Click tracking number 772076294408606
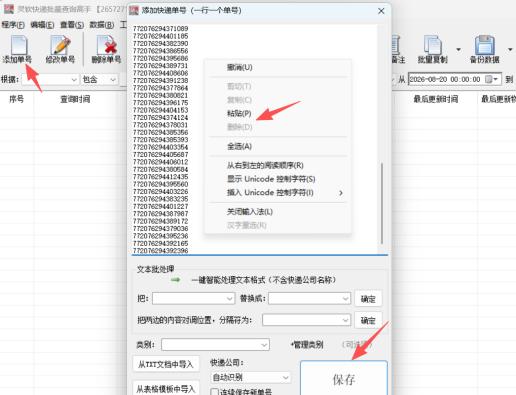The height and width of the screenshot is (395, 516). coord(161,73)
